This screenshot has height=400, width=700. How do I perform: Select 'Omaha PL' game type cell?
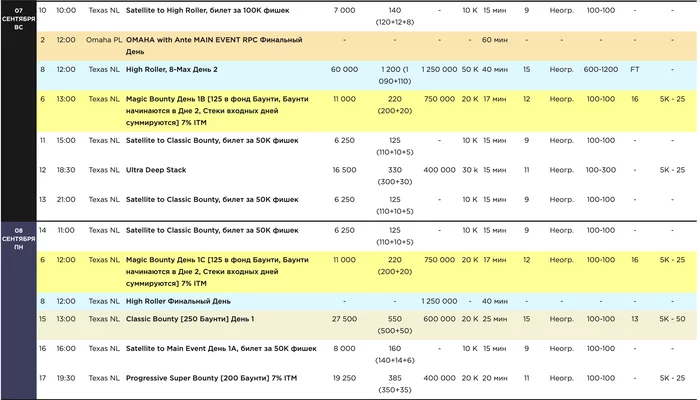(104, 40)
